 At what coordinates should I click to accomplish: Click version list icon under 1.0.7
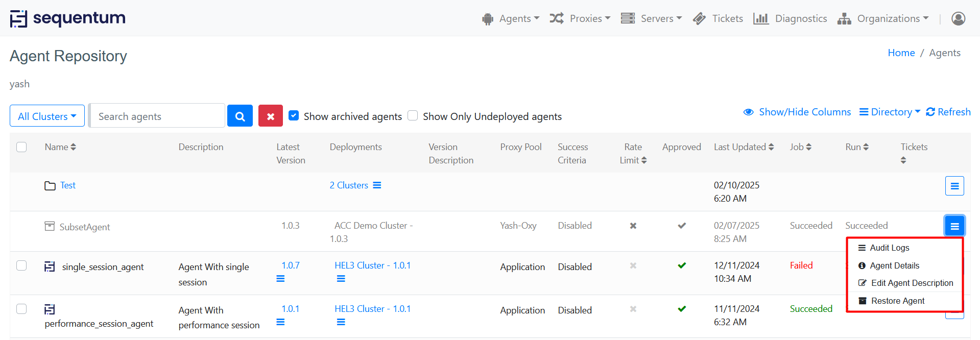click(280, 279)
